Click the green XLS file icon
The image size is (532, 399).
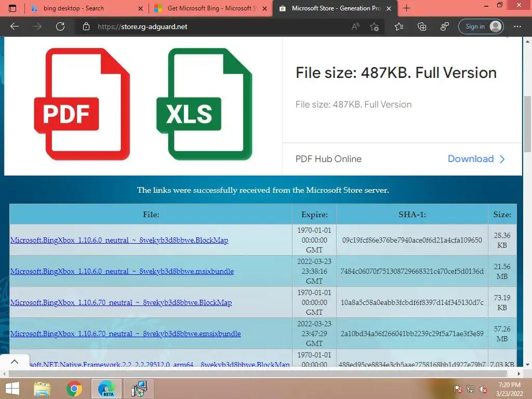(x=204, y=104)
